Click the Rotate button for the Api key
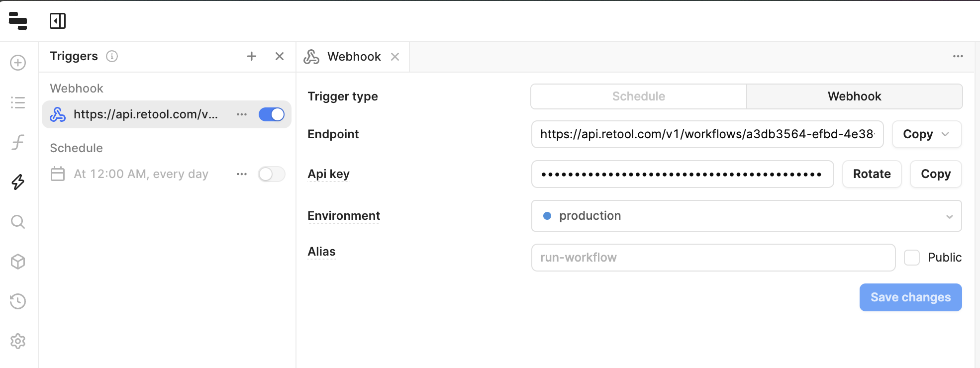This screenshot has height=368, width=980. (x=872, y=174)
